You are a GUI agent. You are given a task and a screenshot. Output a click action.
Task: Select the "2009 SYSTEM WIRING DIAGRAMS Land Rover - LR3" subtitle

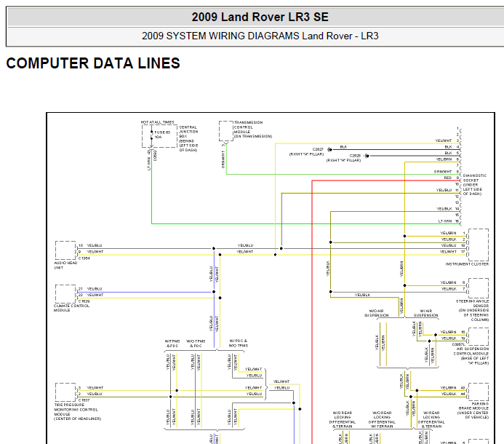pos(260,36)
